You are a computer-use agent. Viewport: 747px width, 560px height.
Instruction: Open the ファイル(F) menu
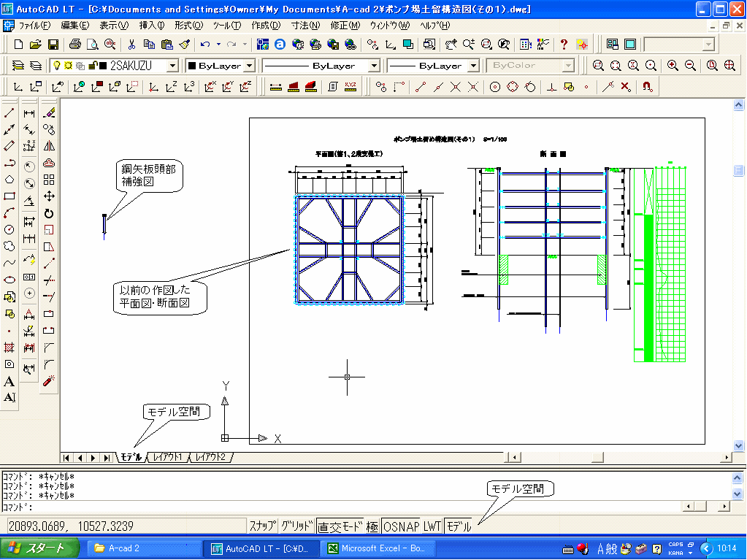point(34,26)
